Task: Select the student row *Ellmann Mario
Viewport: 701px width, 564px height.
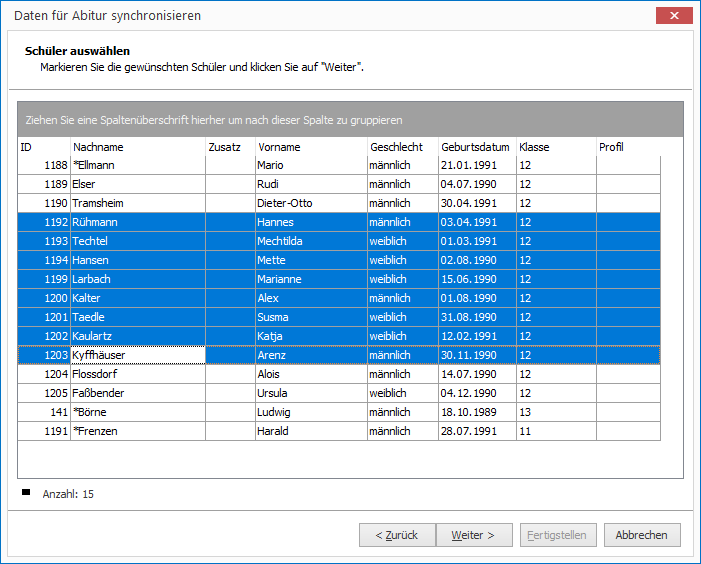Action: coord(339,165)
